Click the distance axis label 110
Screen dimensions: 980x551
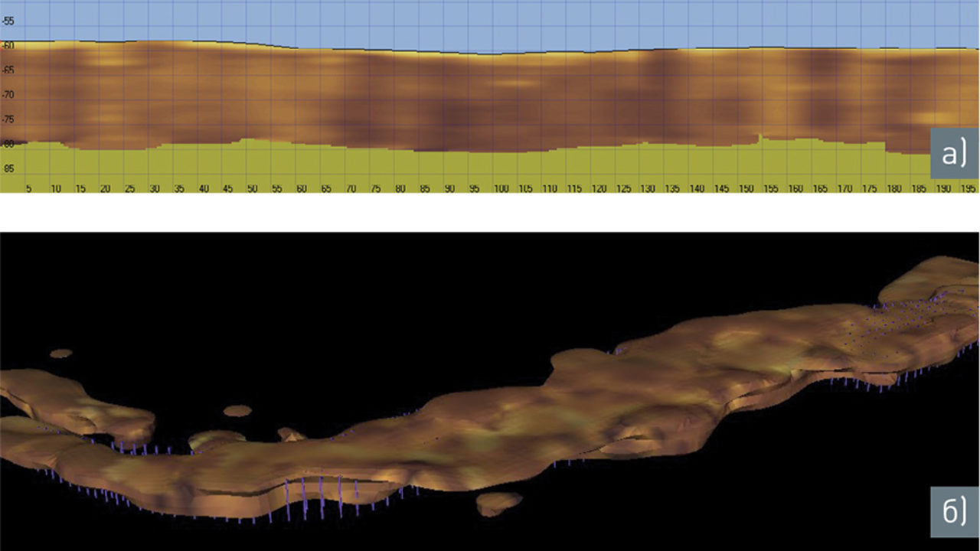click(549, 188)
